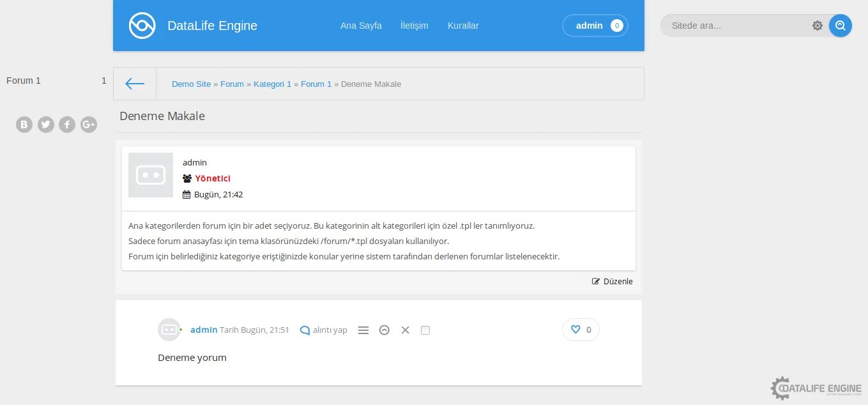Click DataLife Engine site title
Image resolution: width=868 pixels, height=405 pixels.
(212, 26)
